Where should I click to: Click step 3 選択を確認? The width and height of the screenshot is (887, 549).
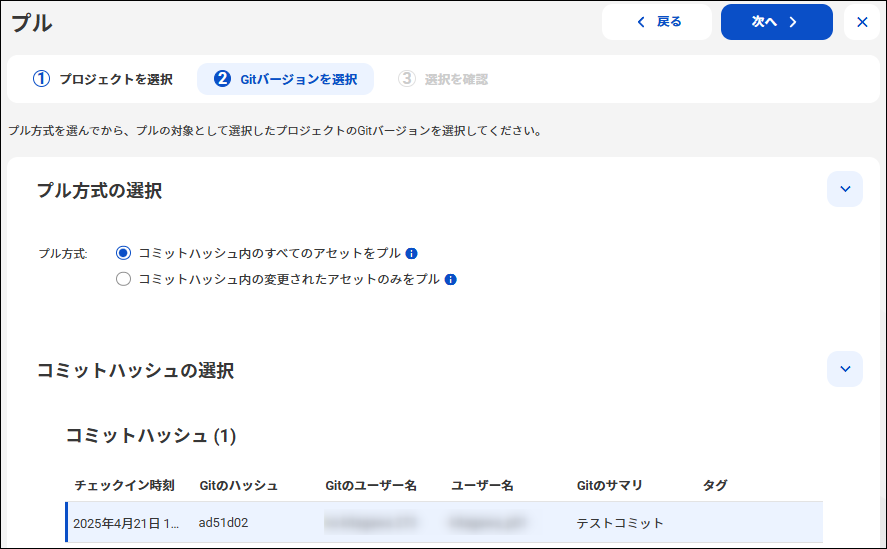coord(443,79)
